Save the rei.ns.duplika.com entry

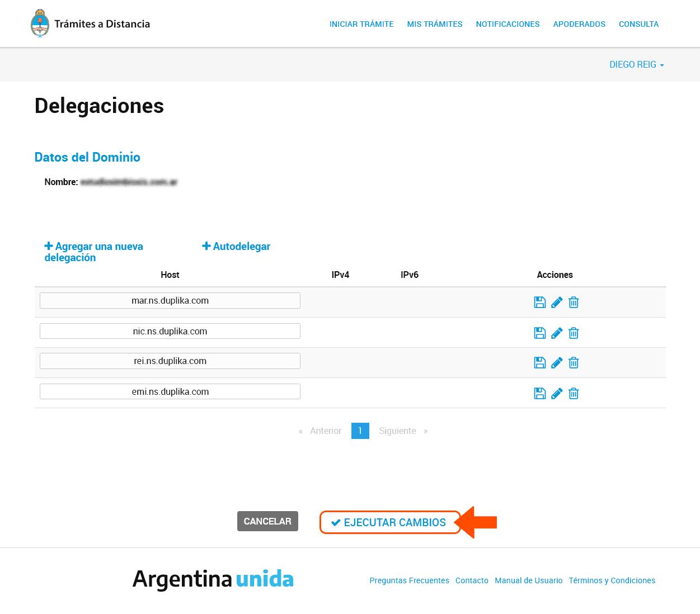click(539, 362)
